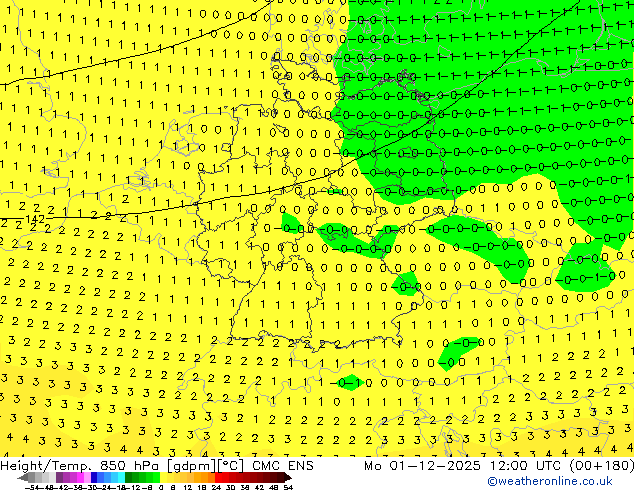
Task: Click the bright green legend swatch
Action: point(156,478)
